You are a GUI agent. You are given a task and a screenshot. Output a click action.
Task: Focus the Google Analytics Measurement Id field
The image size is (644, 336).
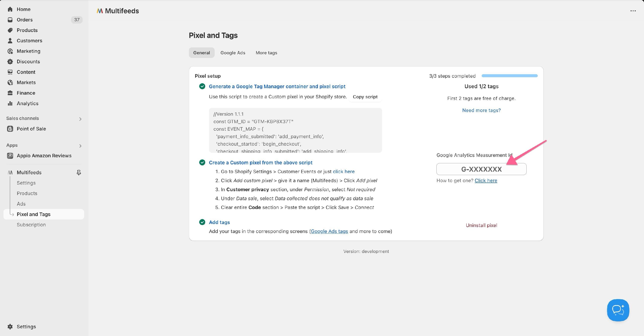click(x=481, y=169)
